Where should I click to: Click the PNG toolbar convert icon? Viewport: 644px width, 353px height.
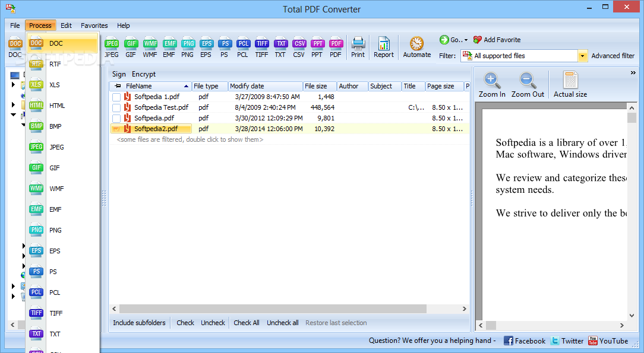pos(188,48)
